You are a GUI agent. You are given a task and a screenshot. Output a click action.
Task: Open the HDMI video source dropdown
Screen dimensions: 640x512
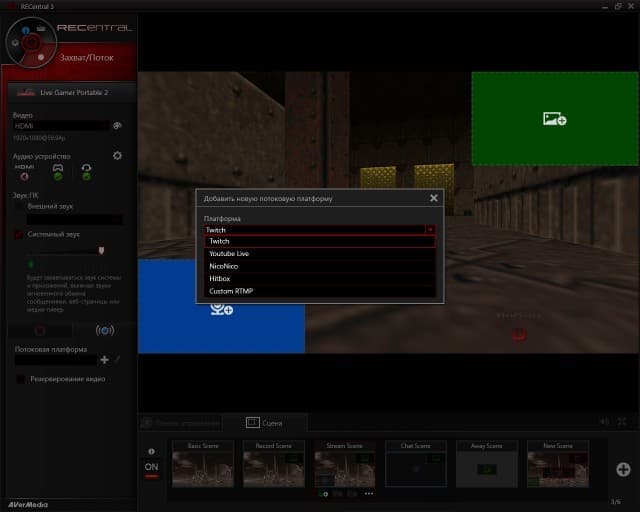[x=61, y=126]
